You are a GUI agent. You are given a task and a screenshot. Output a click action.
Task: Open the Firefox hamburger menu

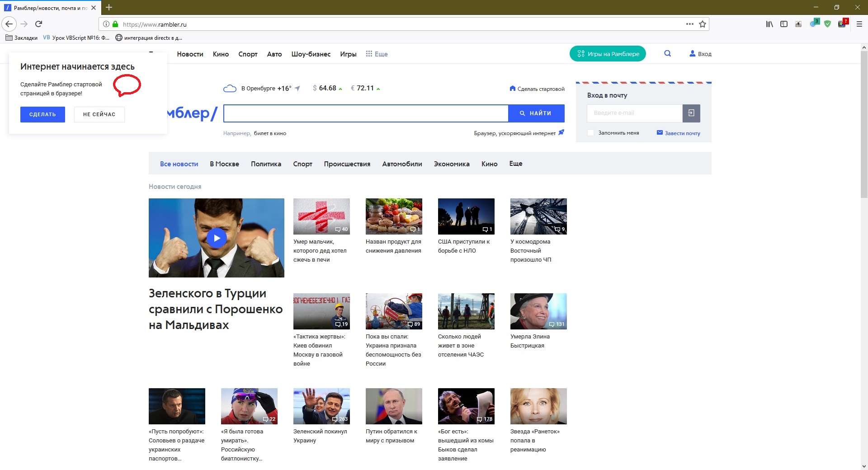click(859, 24)
